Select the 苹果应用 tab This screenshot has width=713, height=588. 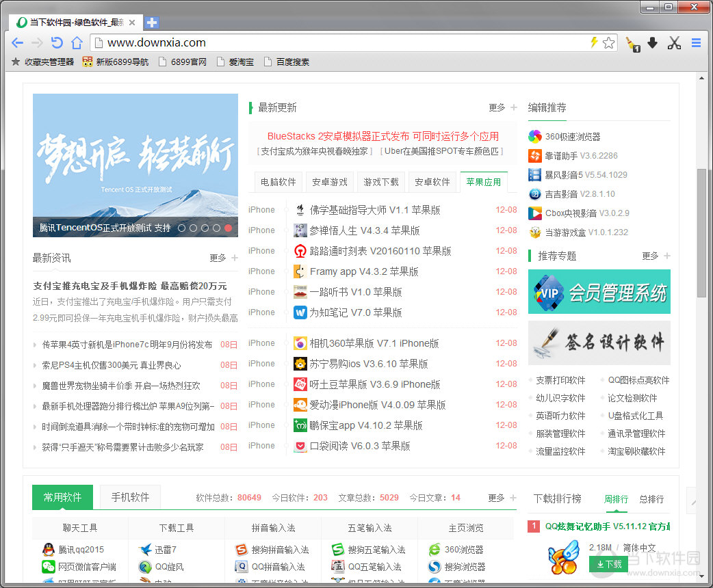(x=484, y=183)
